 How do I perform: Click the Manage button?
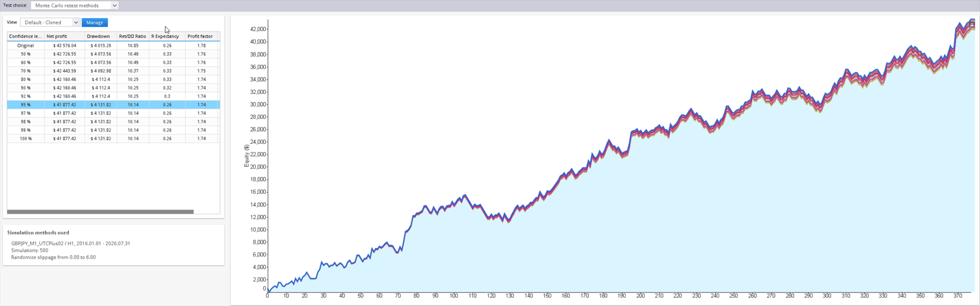click(94, 22)
